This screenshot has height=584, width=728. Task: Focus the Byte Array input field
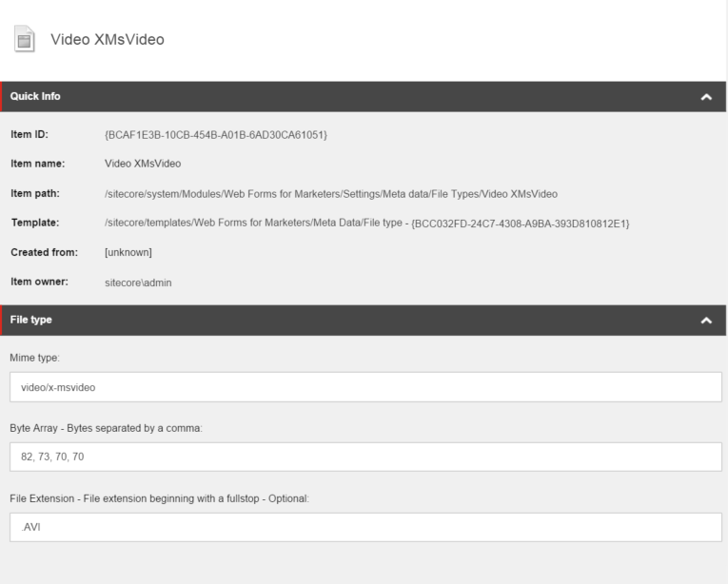[362, 457]
